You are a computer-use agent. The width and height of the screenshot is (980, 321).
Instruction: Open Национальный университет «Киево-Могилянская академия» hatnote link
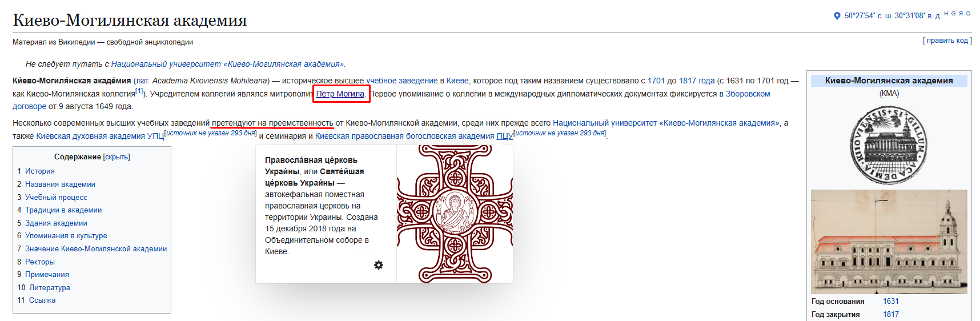tap(227, 64)
